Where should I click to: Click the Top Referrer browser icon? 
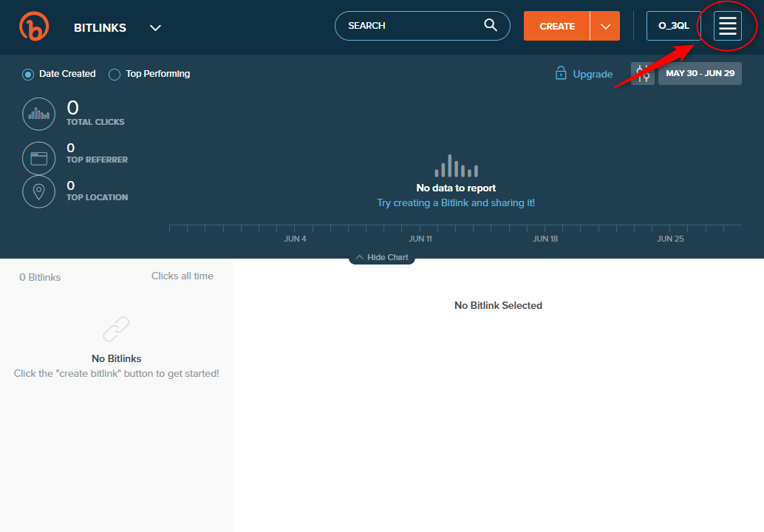tap(38, 158)
